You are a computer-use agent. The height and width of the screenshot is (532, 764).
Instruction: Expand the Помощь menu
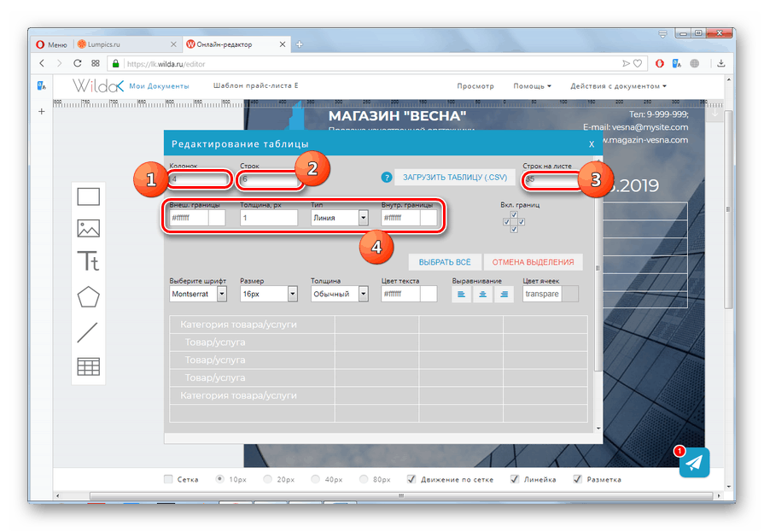pyautogui.click(x=532, y=86)
